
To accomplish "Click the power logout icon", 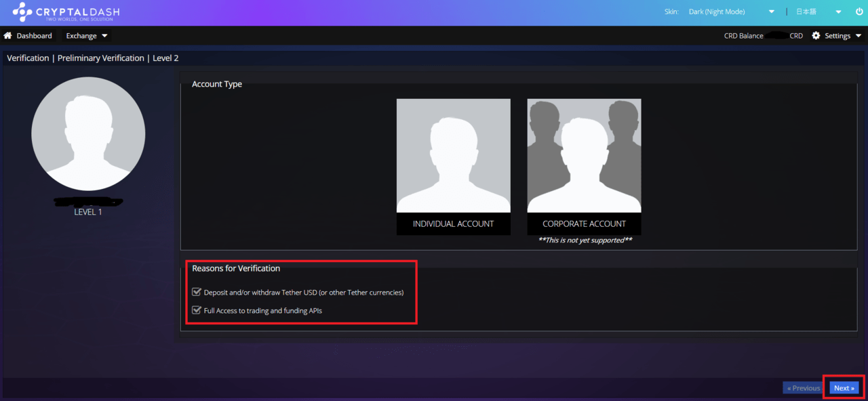I will (x=859, y=12).
